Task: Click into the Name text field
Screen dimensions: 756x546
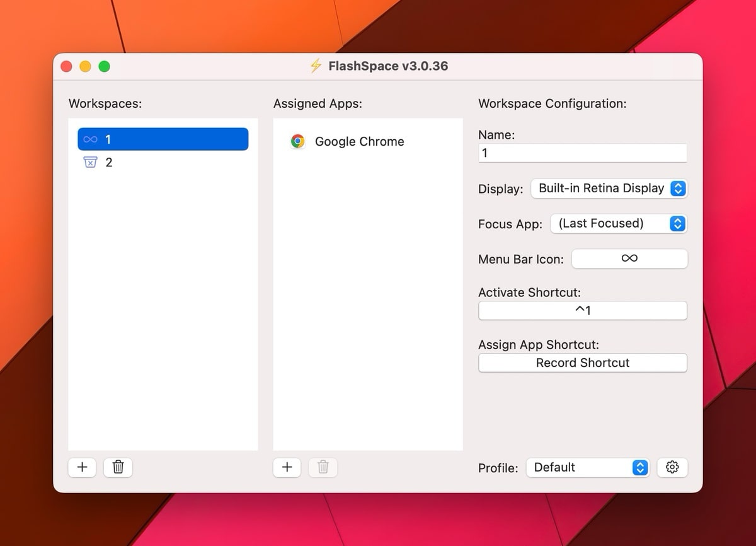Action: (582, 153)
